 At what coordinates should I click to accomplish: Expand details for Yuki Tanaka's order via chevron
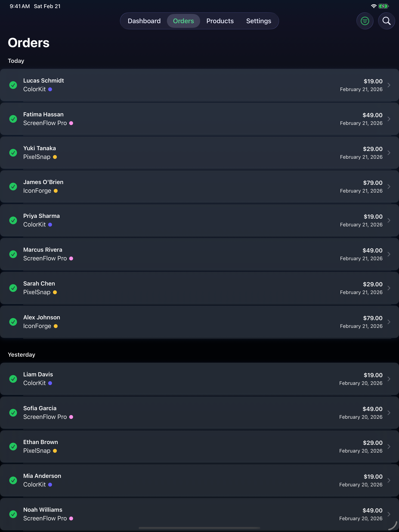point(389,153)
